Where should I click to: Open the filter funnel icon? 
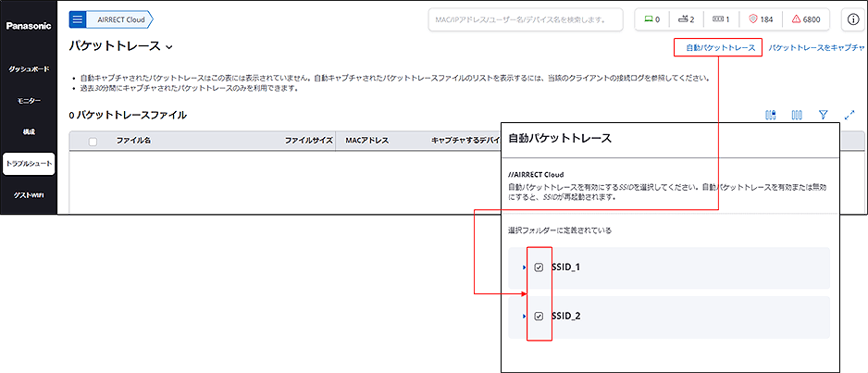click(824, 115)
